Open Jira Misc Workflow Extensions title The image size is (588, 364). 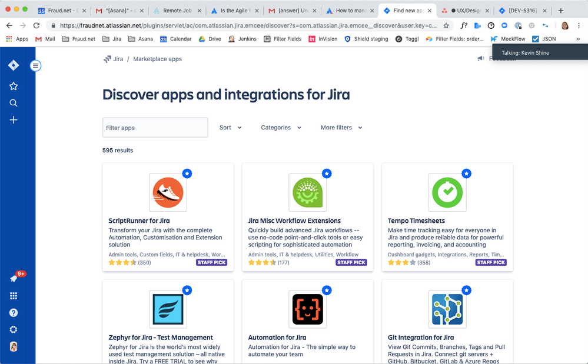pyautogui.click(x=294, y=221)
